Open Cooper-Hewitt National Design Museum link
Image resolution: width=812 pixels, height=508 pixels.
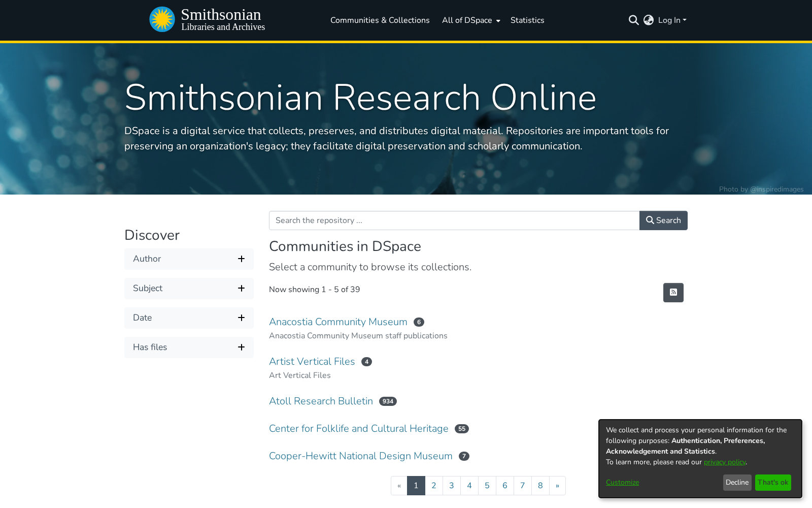(x=361, y=456)
